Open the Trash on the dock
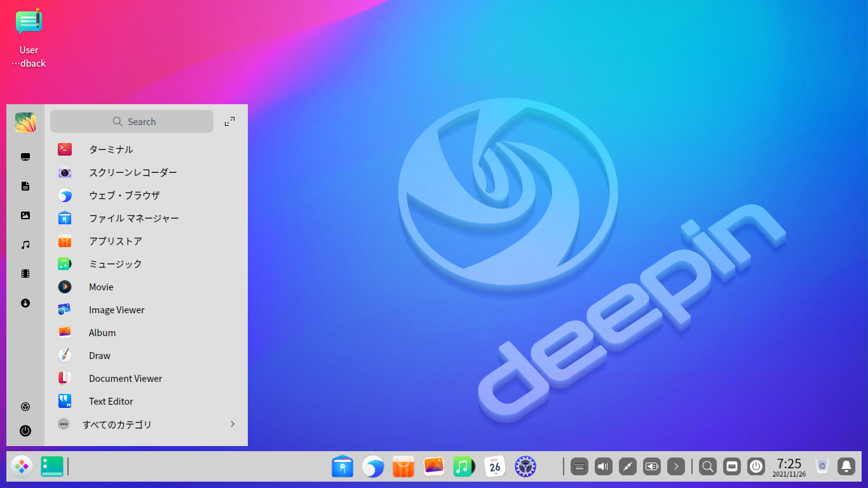The image size is (868, 488). point(822,466)
